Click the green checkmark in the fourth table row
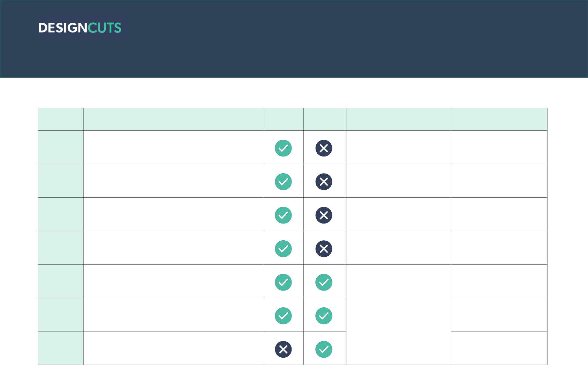The height and width of the screenshot is (365, 588). pyautogui.click(x=283, y=249)
